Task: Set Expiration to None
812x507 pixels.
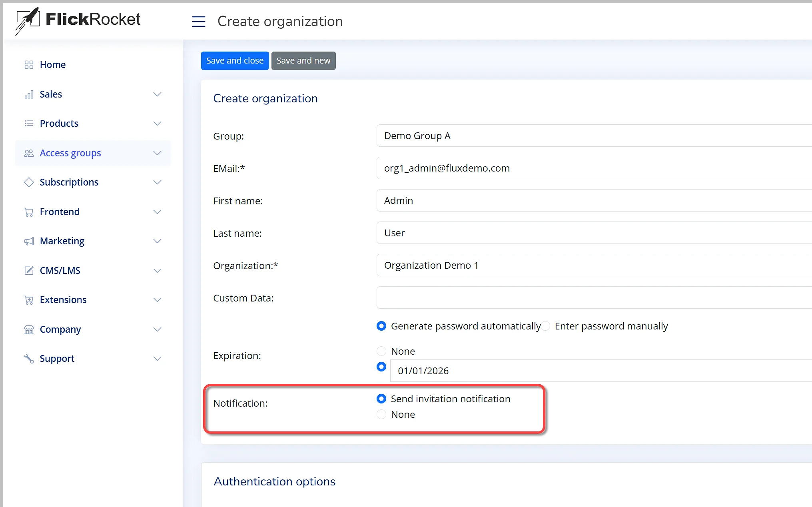Action: 381,351
